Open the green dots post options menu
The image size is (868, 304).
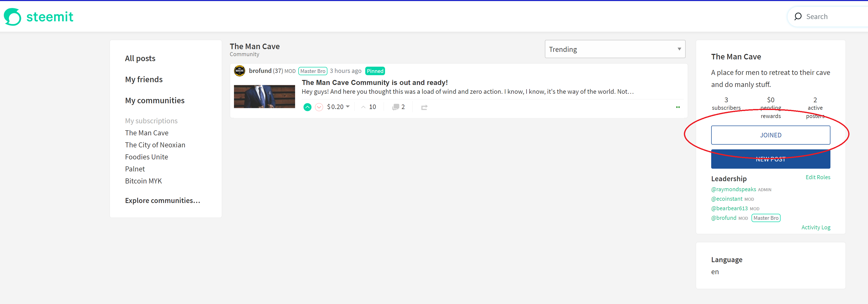pos(678,107)
